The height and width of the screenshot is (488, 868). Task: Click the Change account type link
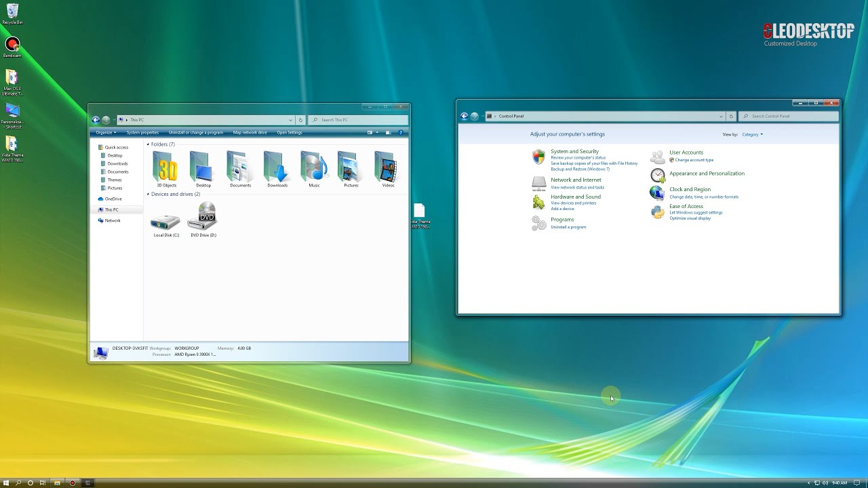click(x=694, y=160)
